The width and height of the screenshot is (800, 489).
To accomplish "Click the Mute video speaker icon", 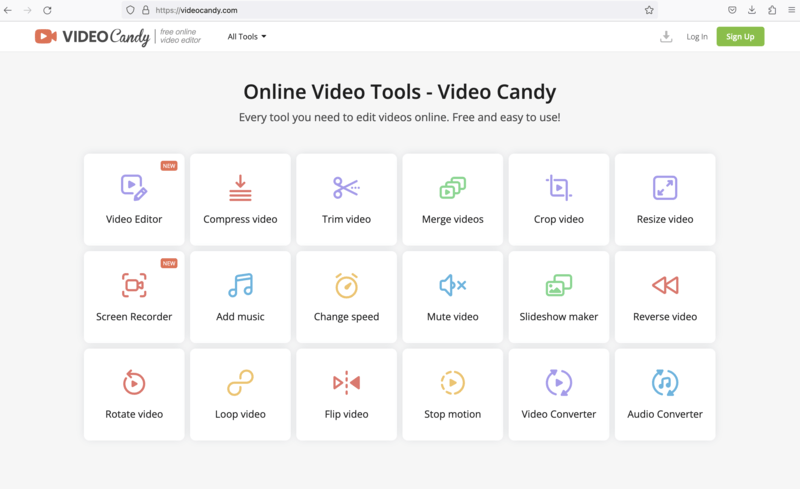I will [x=452, y=285].
